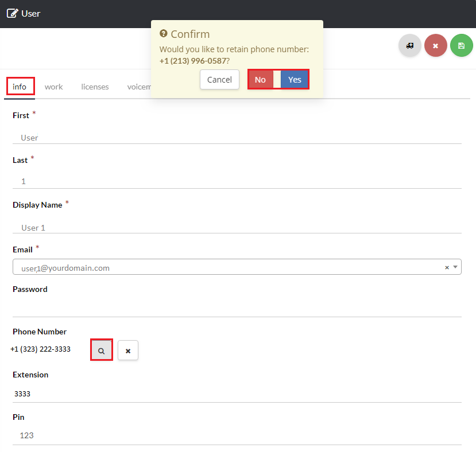Screen dimensions: 476x452
Task: Confirm Yes to retain phone number
Action: pyautogui.click(x=295, y=80)
